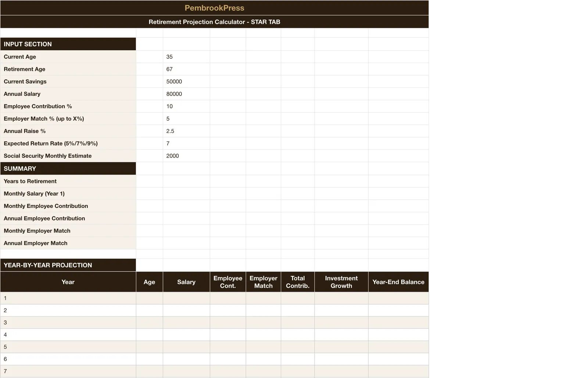Select the Expected Return Rate label

[x=68, y=143]
